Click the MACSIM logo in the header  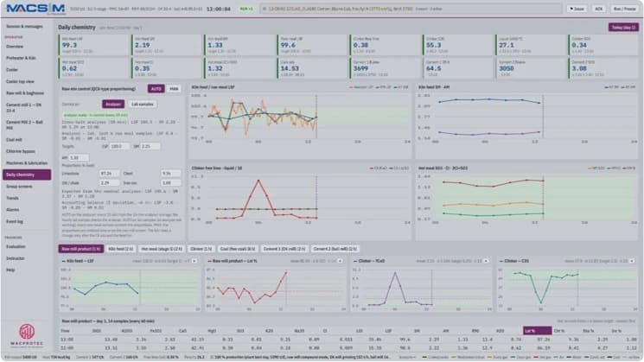click(35, 9)
